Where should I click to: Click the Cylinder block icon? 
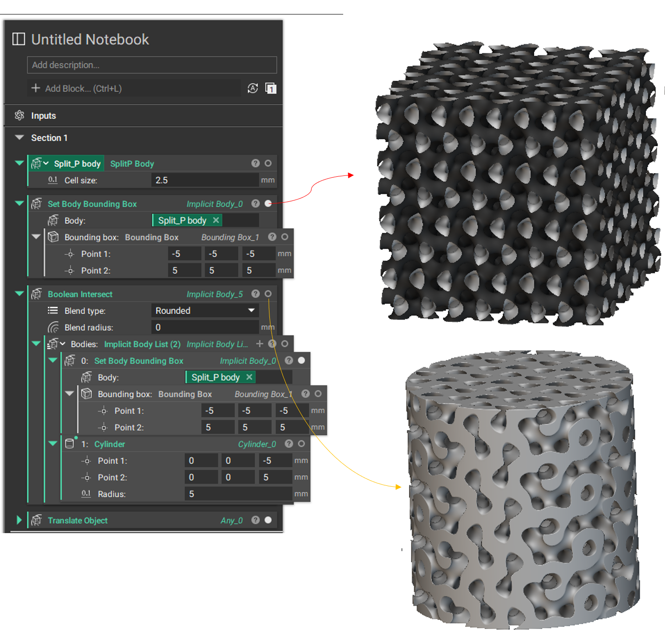[70, 444]
